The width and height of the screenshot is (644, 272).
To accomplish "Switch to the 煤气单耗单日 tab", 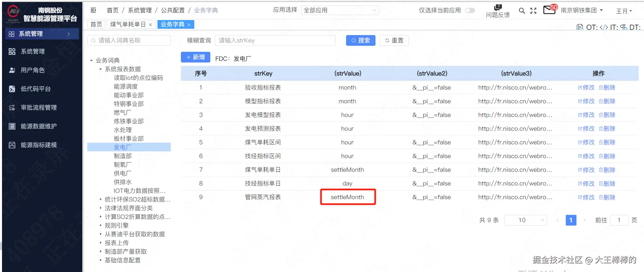I will (x=128, y=24).
